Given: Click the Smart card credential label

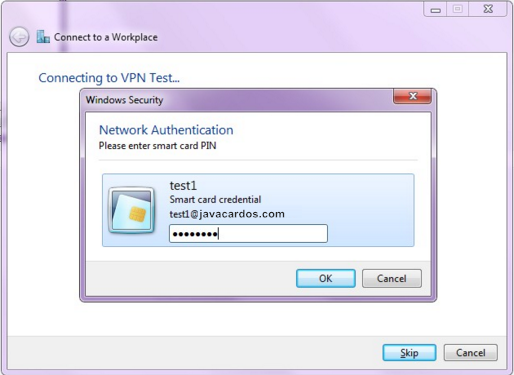Looking at the screenshot, I should 215,199.
